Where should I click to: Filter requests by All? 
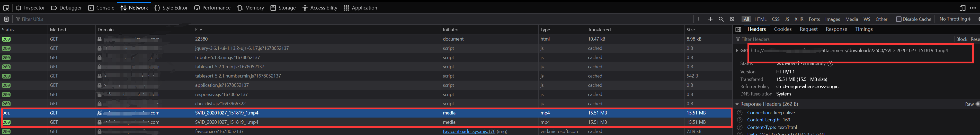click(x=746, y=19)
